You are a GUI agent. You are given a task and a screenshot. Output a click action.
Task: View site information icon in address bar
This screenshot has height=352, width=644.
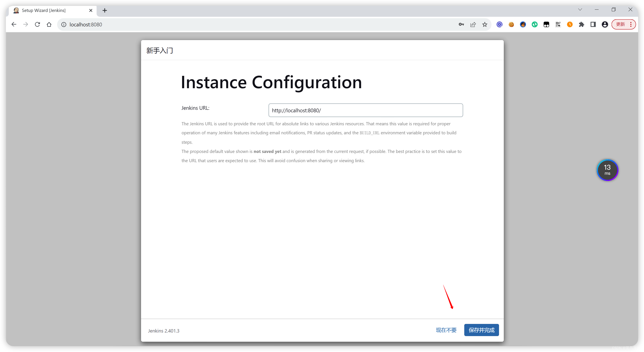pyautogui.click(x=64, y=24)
